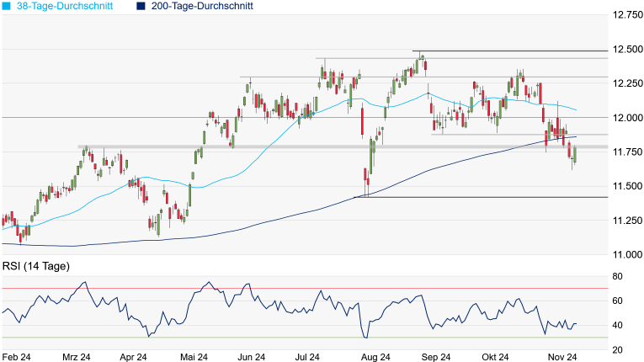The height and width of the screenshot is (362, 644).
Task: Click the RSI axis value 20
Action: point(617,349)
